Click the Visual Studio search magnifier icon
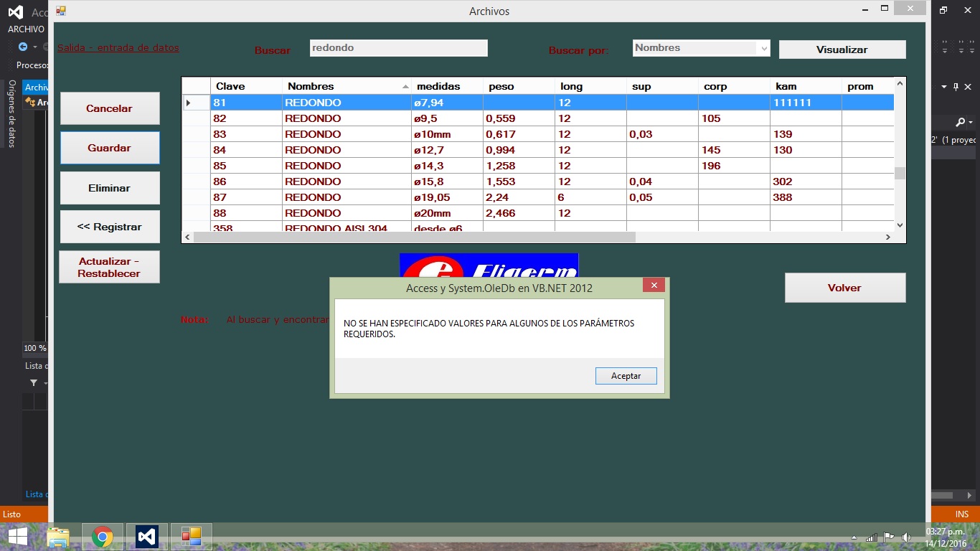Image resolution: width=980 pixels, height=551 pixels. click(961, 122)
